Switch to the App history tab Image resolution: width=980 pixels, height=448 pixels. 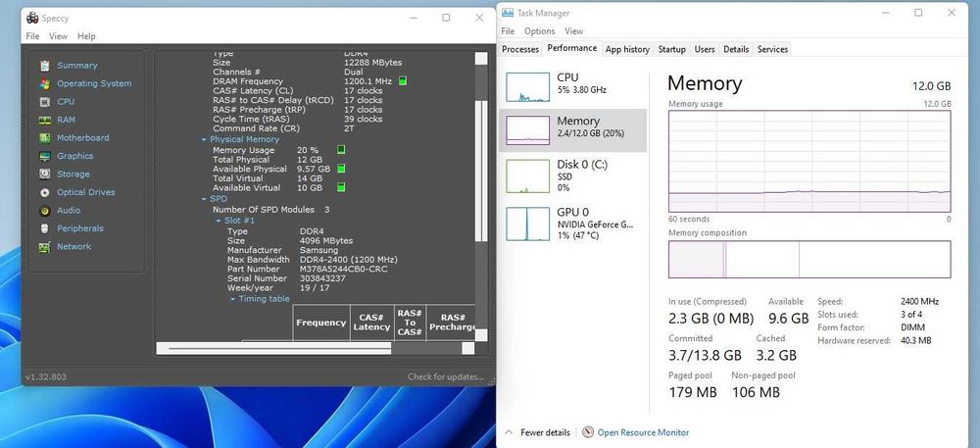pos(627,49)
